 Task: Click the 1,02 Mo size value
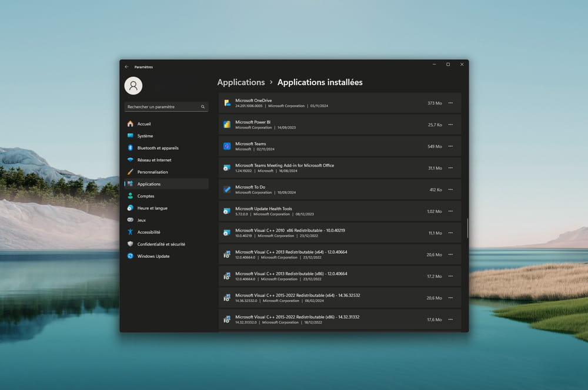[x=435, y=211]
